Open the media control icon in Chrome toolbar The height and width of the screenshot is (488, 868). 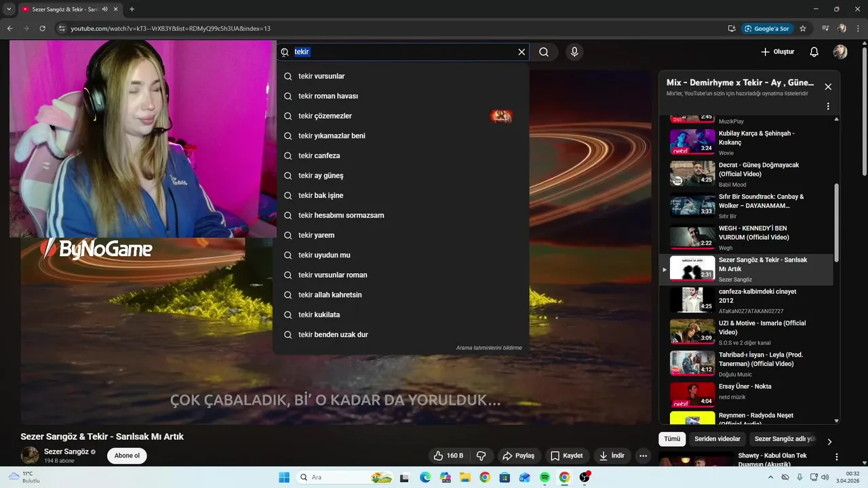click(825, 28)
